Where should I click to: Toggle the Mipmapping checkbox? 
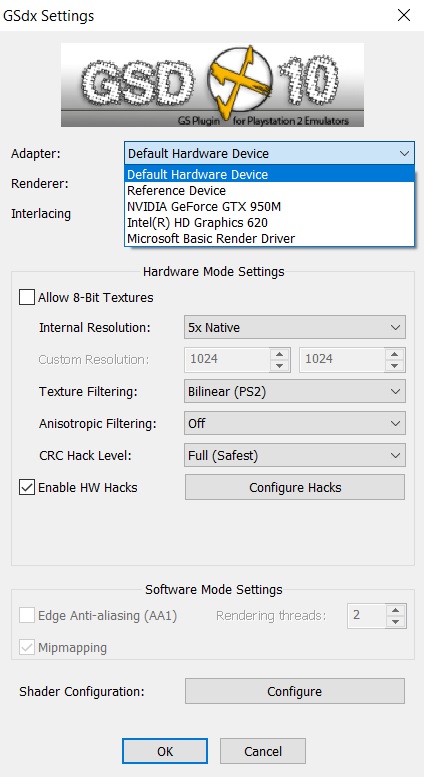tap(27, 648)
